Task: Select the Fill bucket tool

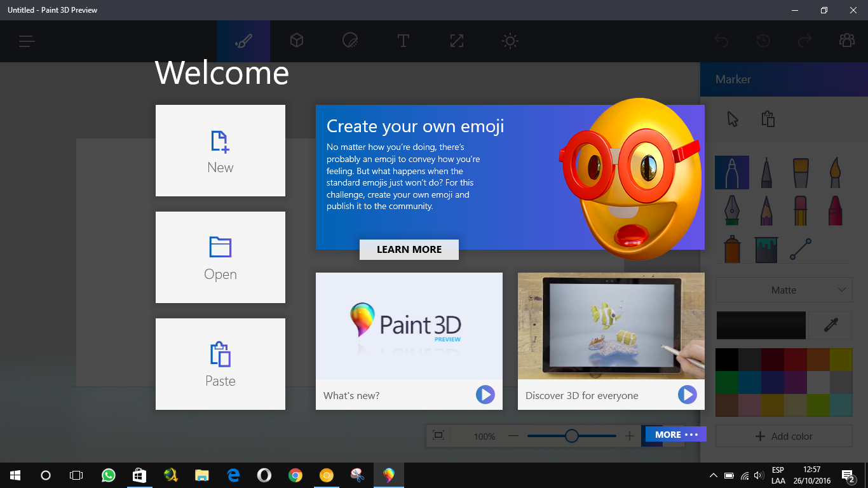Action: (x=766, y=248)
